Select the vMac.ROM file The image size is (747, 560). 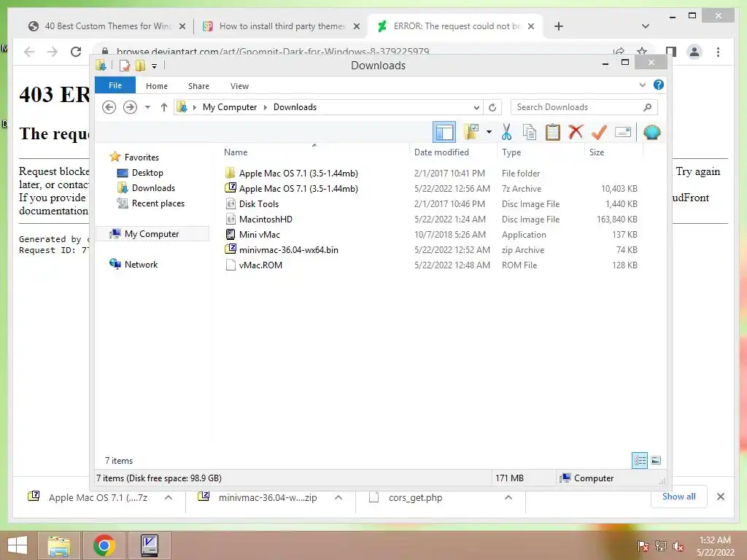[260, 265]
